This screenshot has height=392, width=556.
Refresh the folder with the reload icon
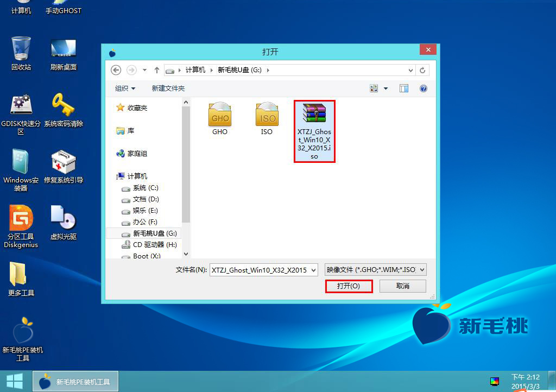click(422, 70)
